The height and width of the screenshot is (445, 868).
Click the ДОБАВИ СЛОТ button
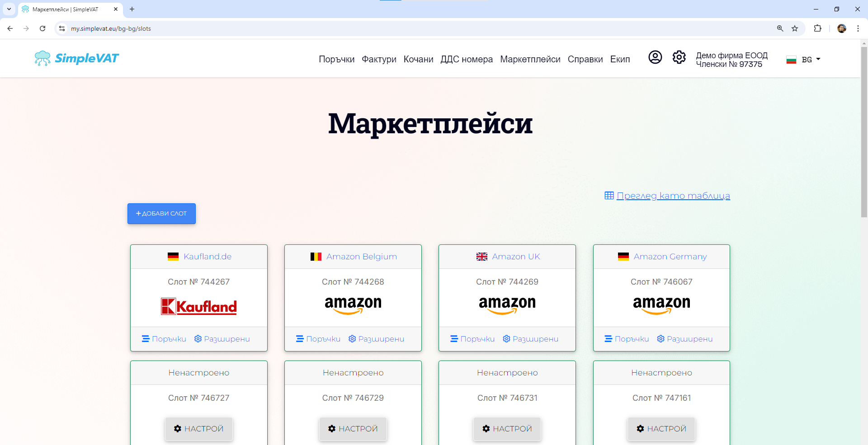coord(161,214)
